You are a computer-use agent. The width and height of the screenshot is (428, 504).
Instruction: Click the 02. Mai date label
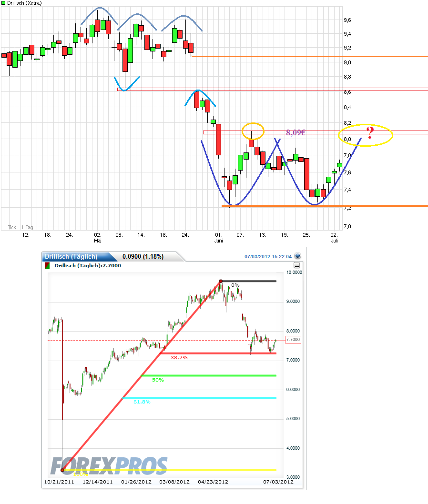coord(97,238)
